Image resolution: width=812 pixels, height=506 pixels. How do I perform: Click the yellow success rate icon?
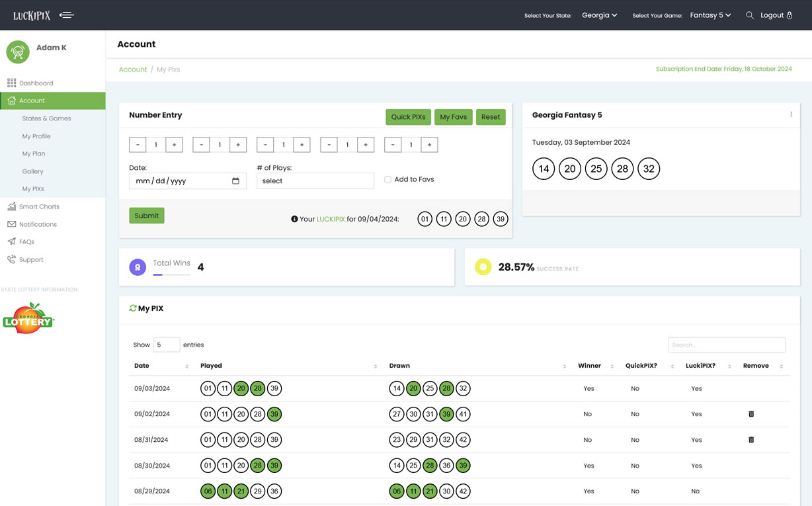(483, 267)
